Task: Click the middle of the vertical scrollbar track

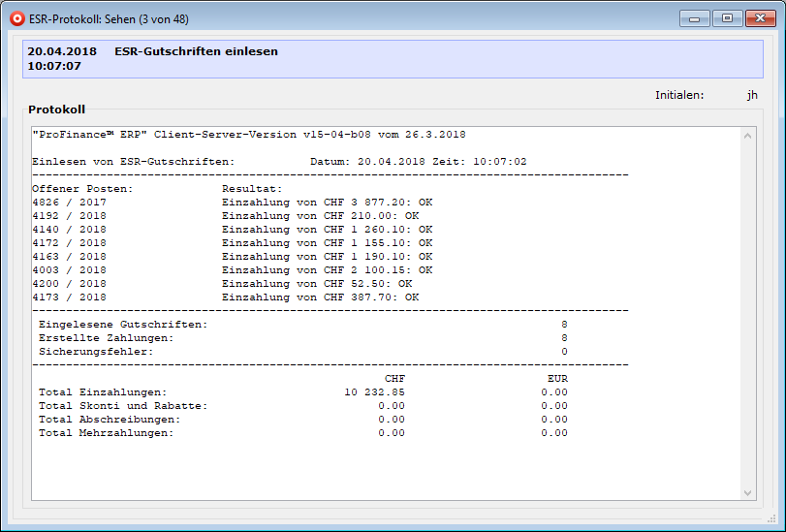Action: (747, 315)
